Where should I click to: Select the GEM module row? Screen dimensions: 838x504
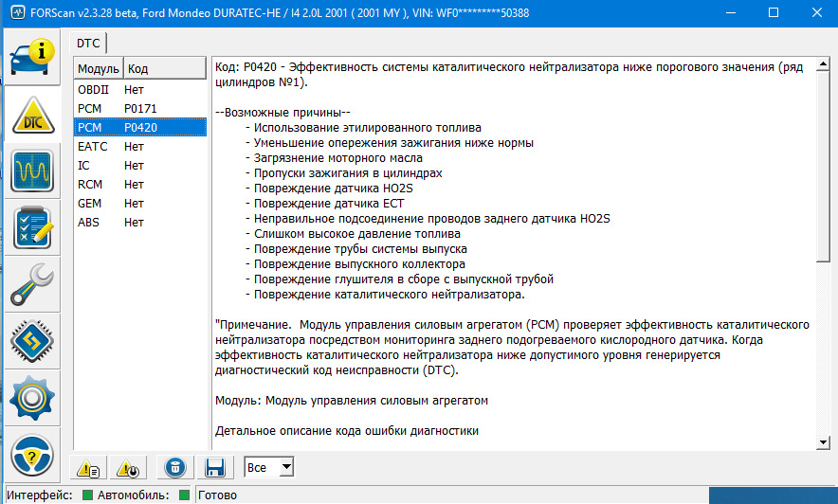pyautogui.click(x=140, y=204)
